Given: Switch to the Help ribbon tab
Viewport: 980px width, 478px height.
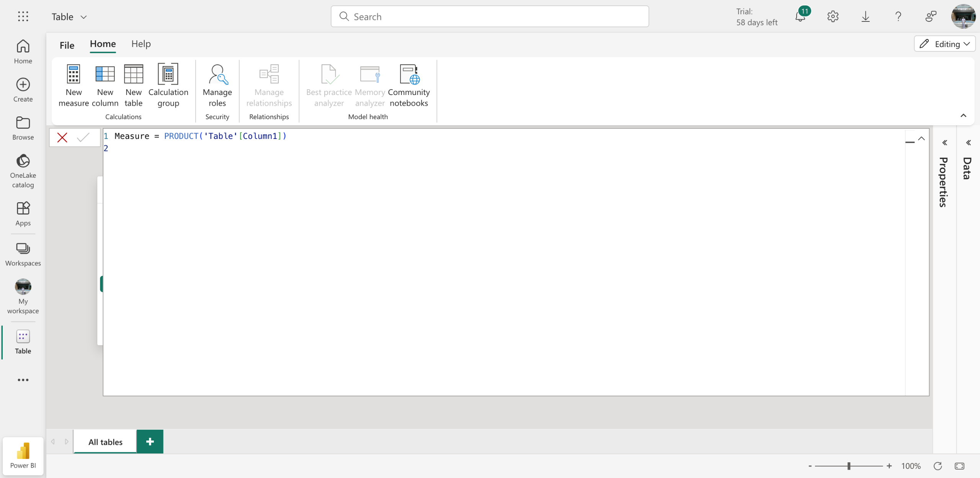Looking at the screenshot, I should pos(141,44).
